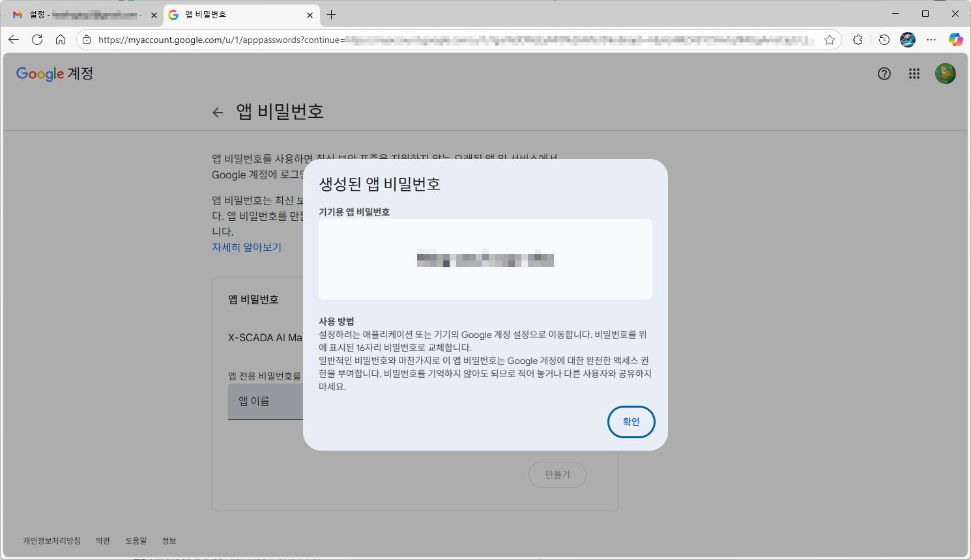This screenshot has width=971, height=560.
Task: Open a new browser tab
Action: (x=332, y=14)
